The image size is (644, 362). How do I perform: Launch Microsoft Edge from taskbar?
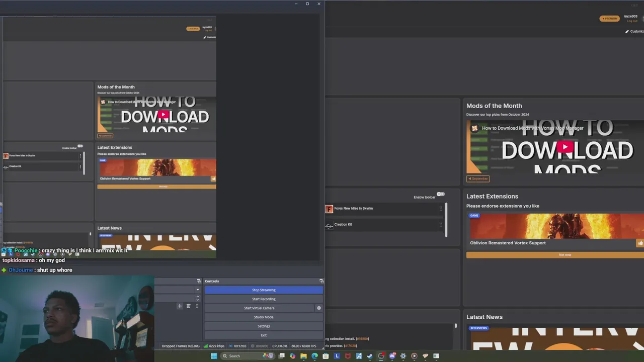click(x=314, y=356)
